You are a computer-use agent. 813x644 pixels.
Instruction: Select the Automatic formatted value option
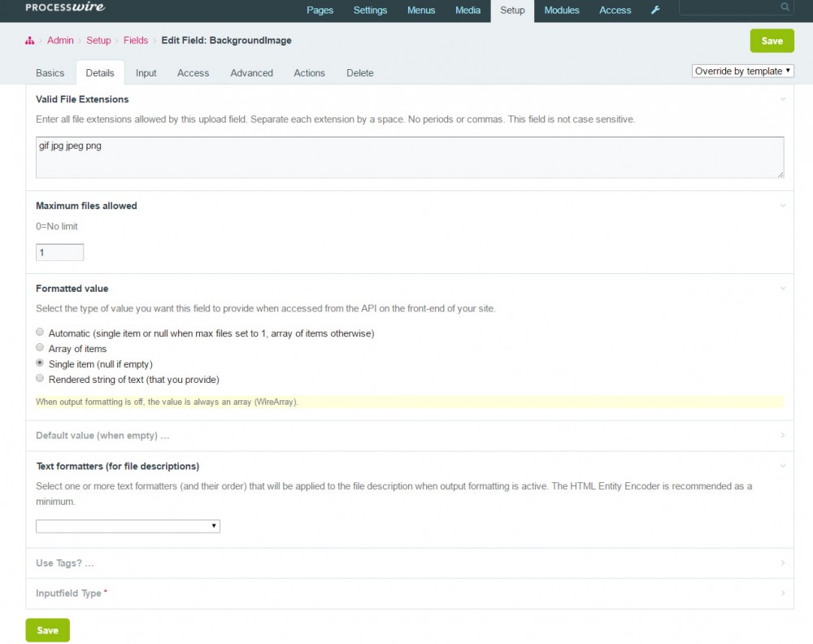pos(41,333)
